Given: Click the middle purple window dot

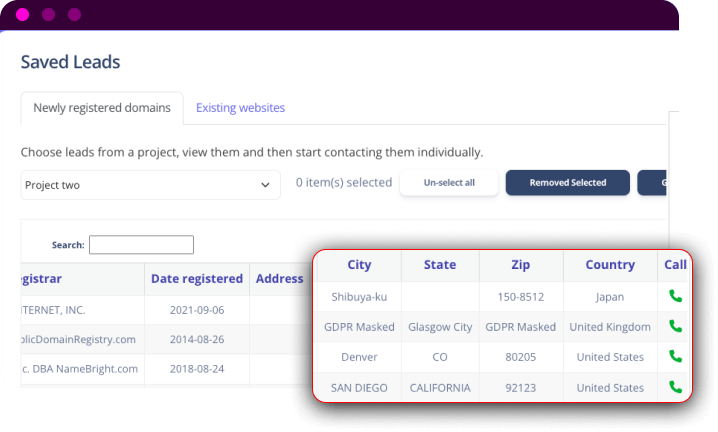Looking at the screenshot, I should tap(48, 15).
